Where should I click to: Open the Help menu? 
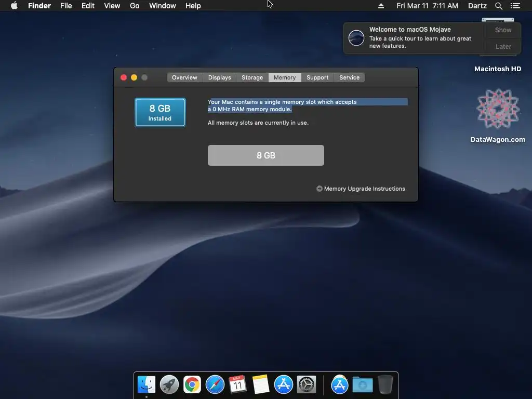(x=193, y=6)
